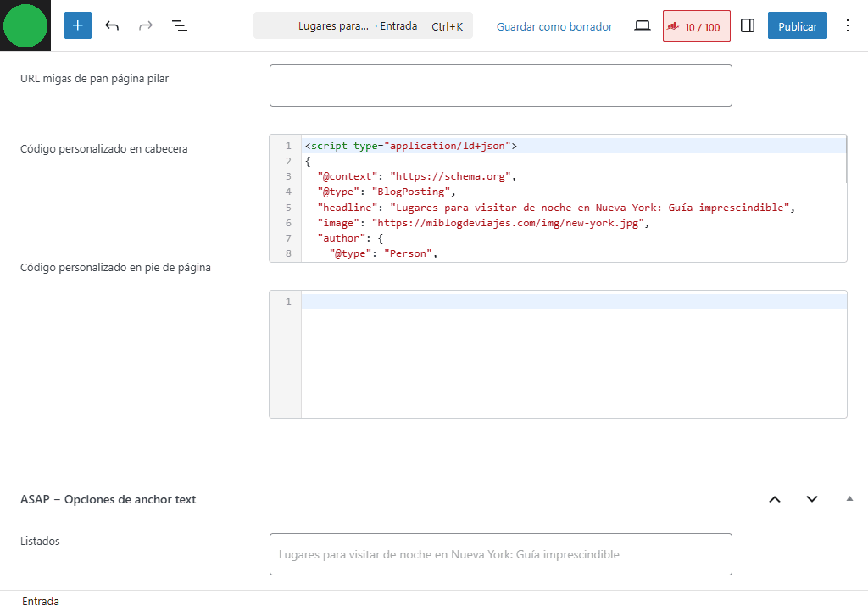This screenshot has height=611, width=868.
Task: Click the green site logo icon
Action: click(x=25, y=25)
